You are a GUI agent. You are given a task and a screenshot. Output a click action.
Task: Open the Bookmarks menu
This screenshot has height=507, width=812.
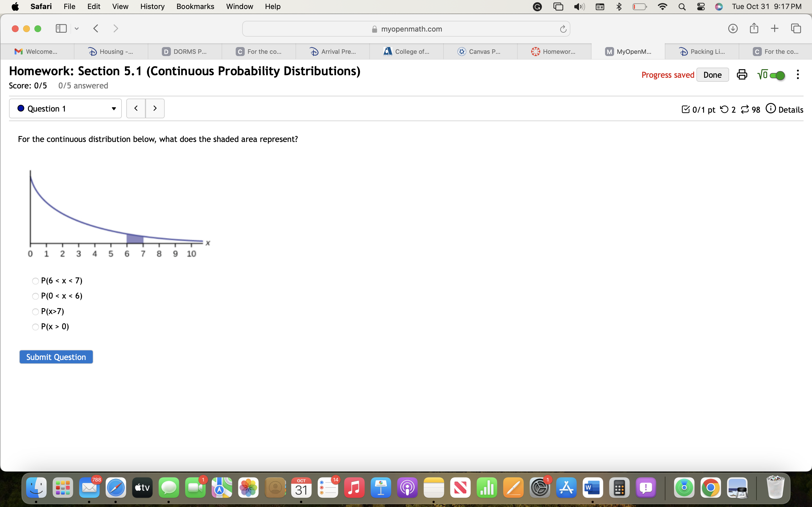click(195, 6)
